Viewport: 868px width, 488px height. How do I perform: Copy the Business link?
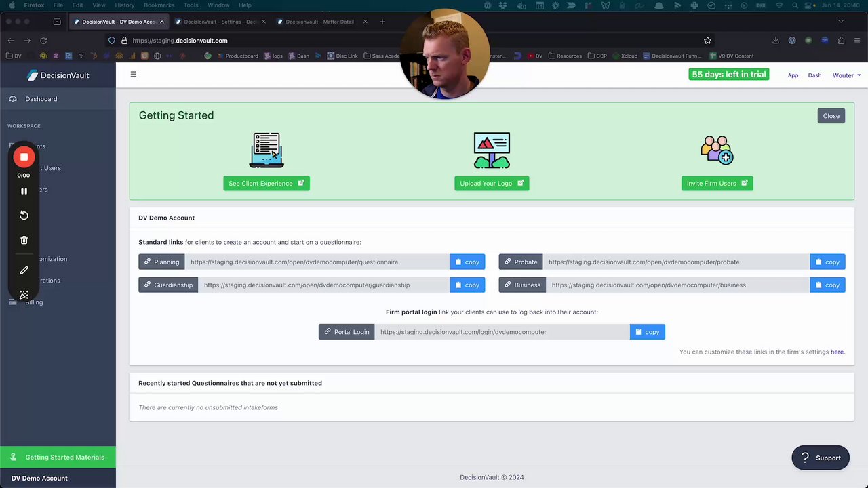[x=827, y=285]
